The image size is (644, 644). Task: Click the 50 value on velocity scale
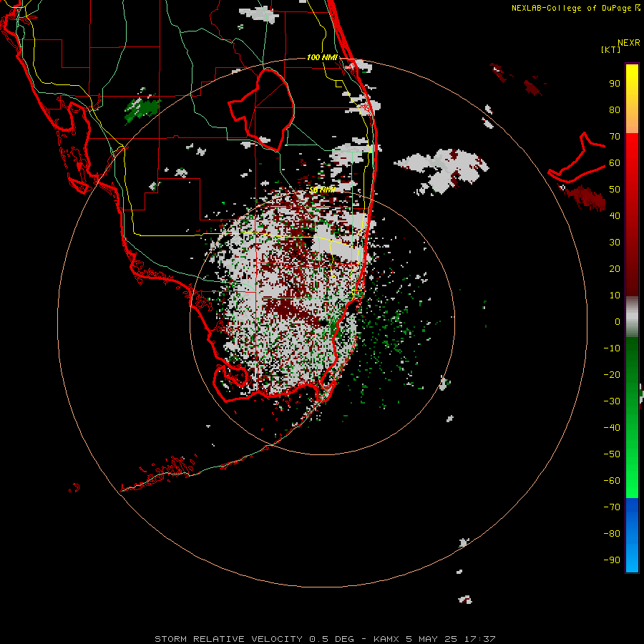pyautogui.click(x=615, y=190)
